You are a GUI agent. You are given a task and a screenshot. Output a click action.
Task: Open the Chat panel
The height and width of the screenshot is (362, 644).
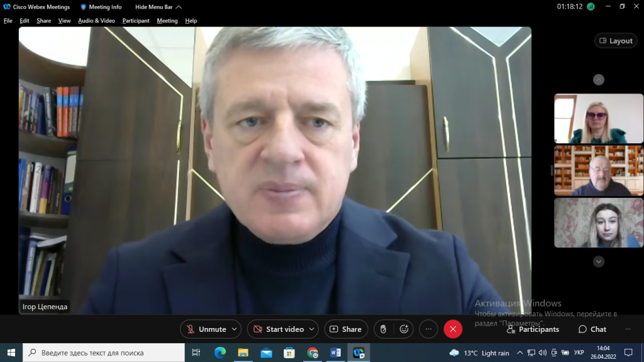[592, 329]
